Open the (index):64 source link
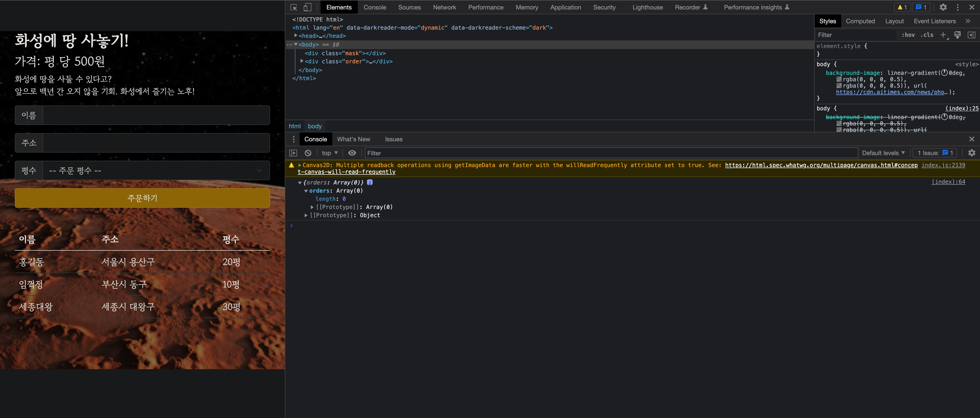This screenshot has width=980, height=418. tap(948, 182)
